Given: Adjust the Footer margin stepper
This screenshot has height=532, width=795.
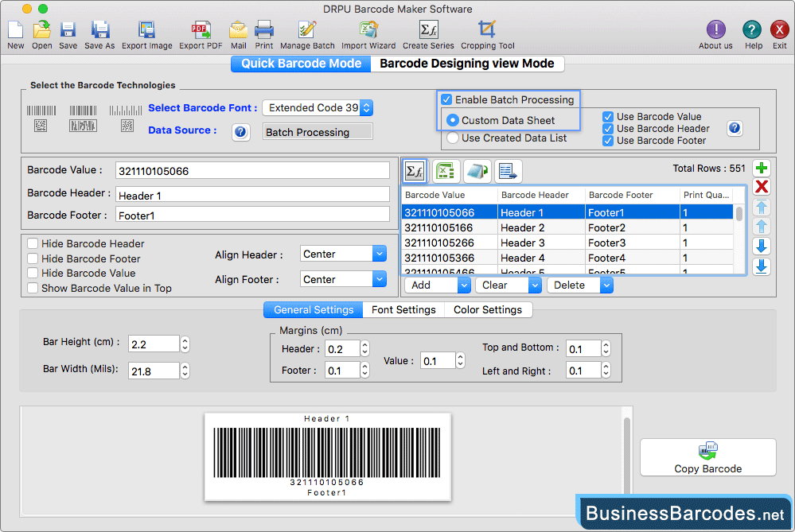Looking at the screenshot, I should pos(364,371).
